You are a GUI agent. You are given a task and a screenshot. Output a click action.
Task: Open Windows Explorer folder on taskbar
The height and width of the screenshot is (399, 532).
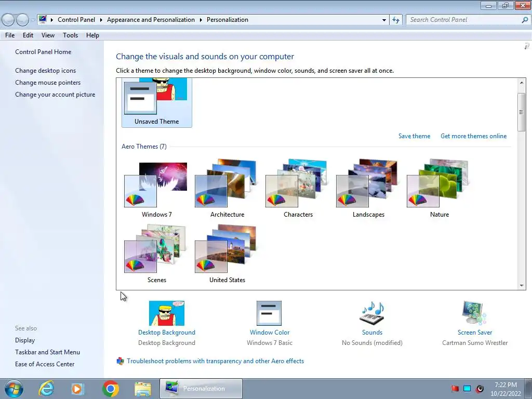(x=143, y=389)
